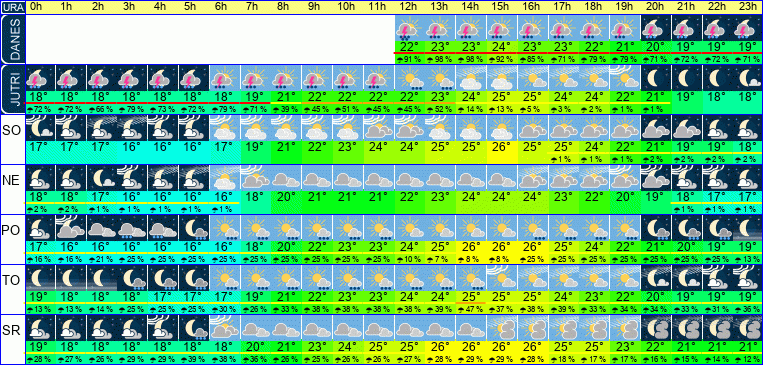
Task: Select the SR day label
Action: (x=12, y=331)
